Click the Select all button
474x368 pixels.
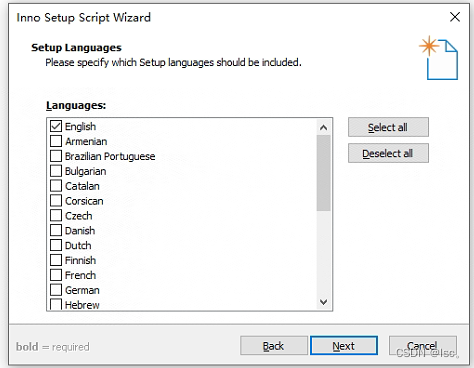(388, 127)
